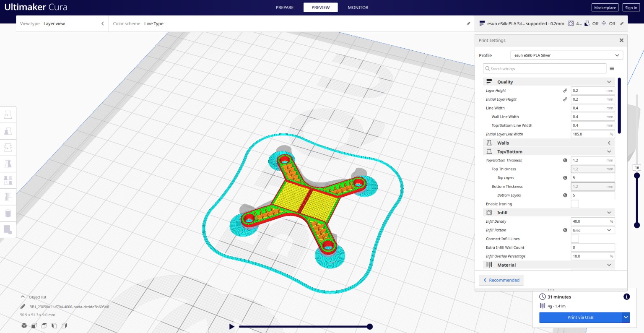
Task: Click the function icon next to Top Layers
Action: (x=565, y=178)
